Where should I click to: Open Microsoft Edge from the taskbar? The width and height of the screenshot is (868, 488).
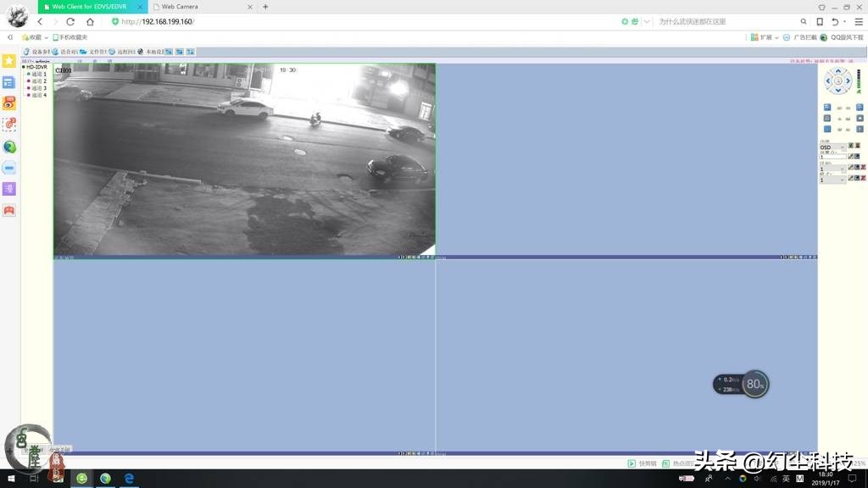click(129, 479)
